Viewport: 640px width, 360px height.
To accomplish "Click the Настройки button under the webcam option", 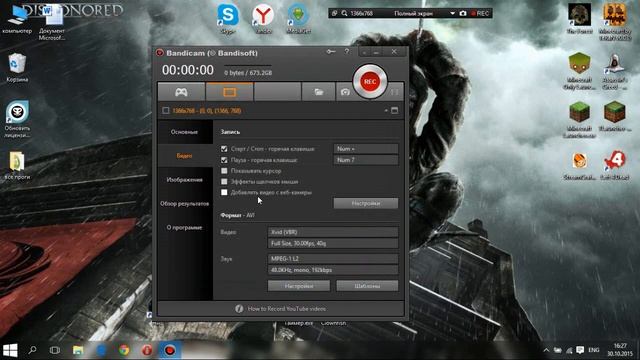I will pos(366,203).
